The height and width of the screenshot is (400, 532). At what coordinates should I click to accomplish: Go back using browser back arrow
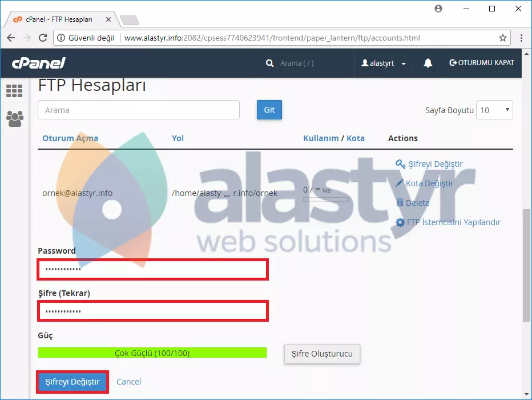tap(11, 38)
